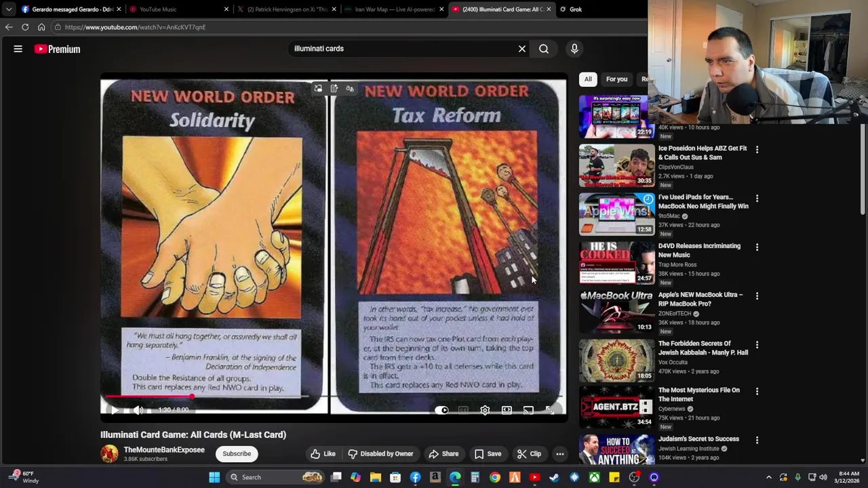
Task: Open 'The Most Mysterious File On The Internet'
Action: pyautogui.click(x=698, y=394)
